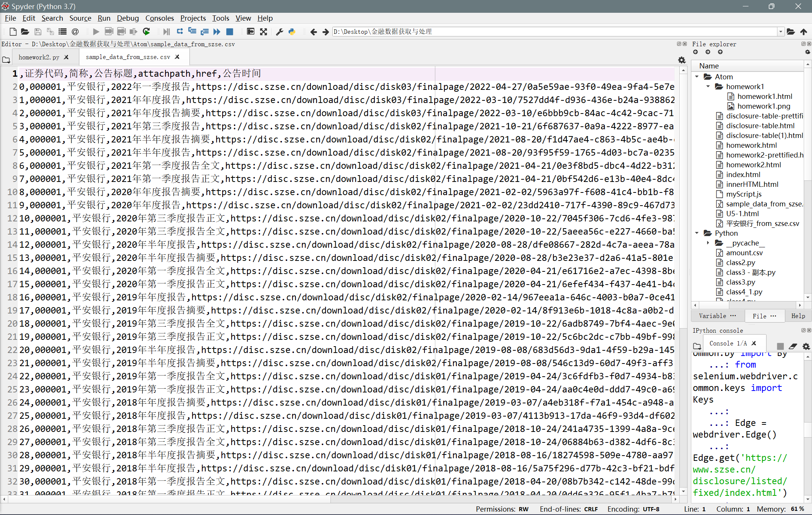Maximize the current pane
This screenshot has height=515, width=812.
(250, 32)
